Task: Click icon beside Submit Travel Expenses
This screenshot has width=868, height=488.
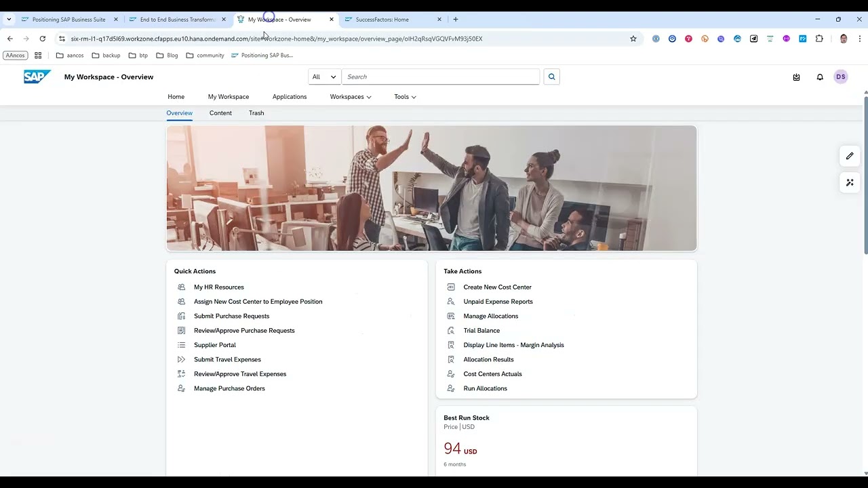Action: 181,359
